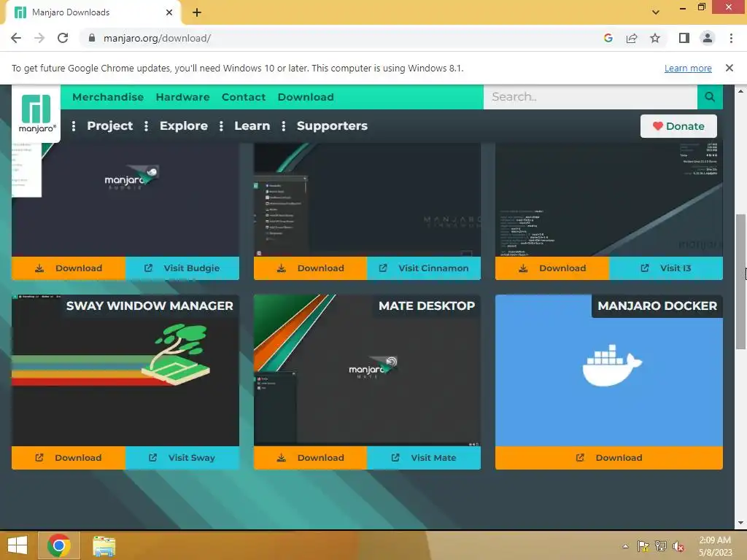Click the Budgie edition preview image
Image resolution: width=747 pixels, height=560 pixels.
click(x=125, y=200)
